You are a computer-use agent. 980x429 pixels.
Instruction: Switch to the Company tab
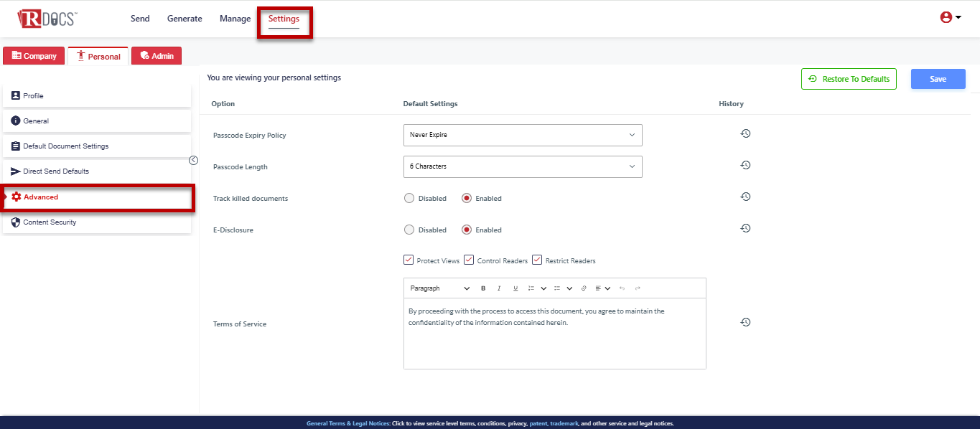[34, 56]
